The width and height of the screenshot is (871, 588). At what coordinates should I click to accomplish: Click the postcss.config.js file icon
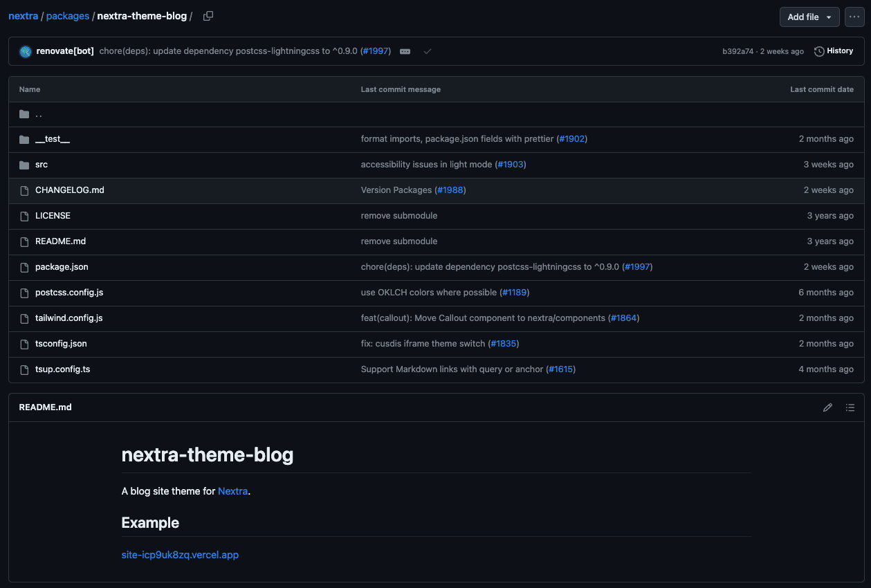(x=24, y=293)
